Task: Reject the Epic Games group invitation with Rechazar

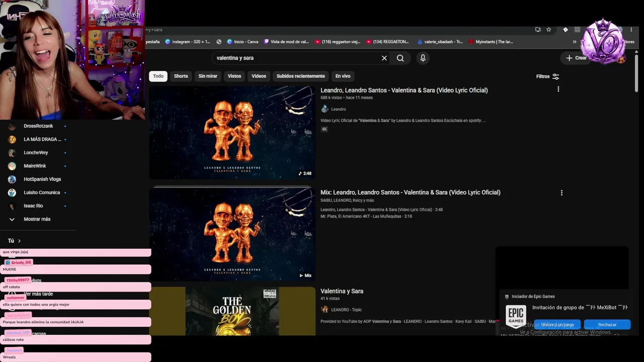Action: [607, 325]
